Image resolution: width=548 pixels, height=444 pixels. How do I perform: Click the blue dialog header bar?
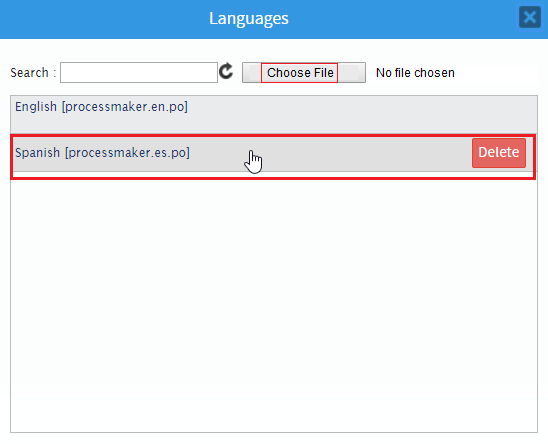274,19
